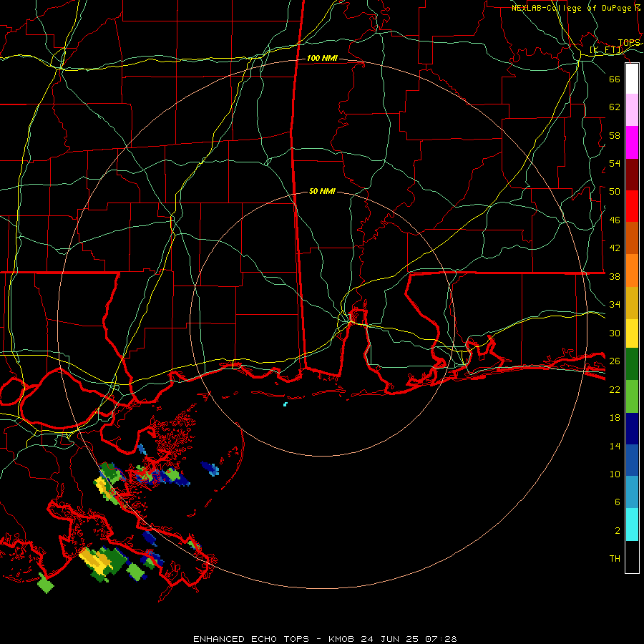This screenshot has width=644, height=644.
Task: Click the dark orange swatch between 42 and 46
Action: coord(632,238)
